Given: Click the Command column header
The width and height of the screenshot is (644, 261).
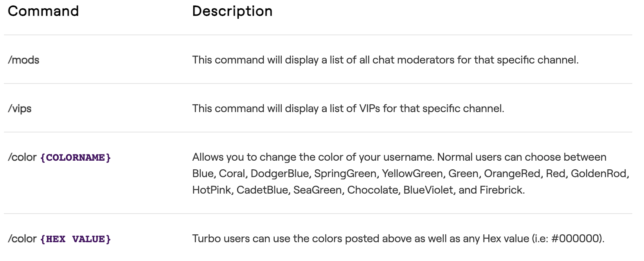Looking at the screenshot, I should point(43,11).
